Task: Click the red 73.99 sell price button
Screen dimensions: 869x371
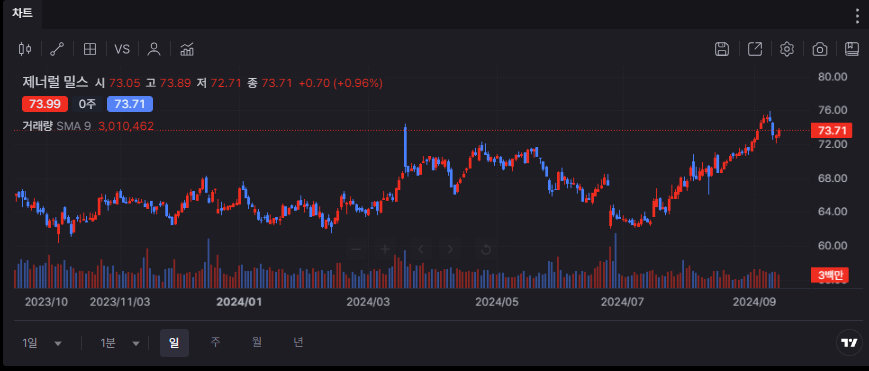Action: click(45, 104)
